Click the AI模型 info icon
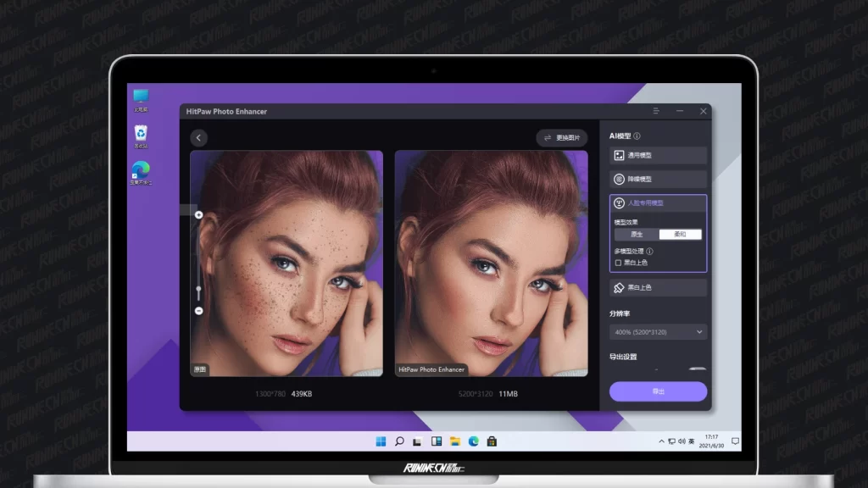 click(x=637, y=136)
